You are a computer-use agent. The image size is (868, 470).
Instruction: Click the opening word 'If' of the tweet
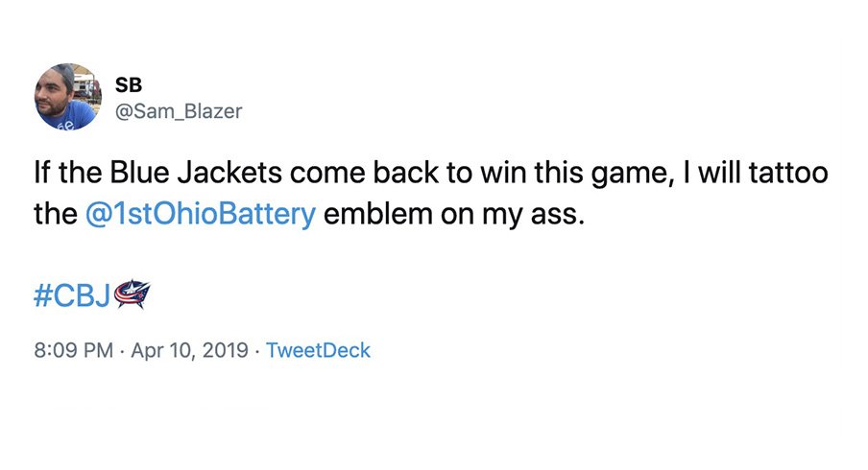click(x=42, y=173)
